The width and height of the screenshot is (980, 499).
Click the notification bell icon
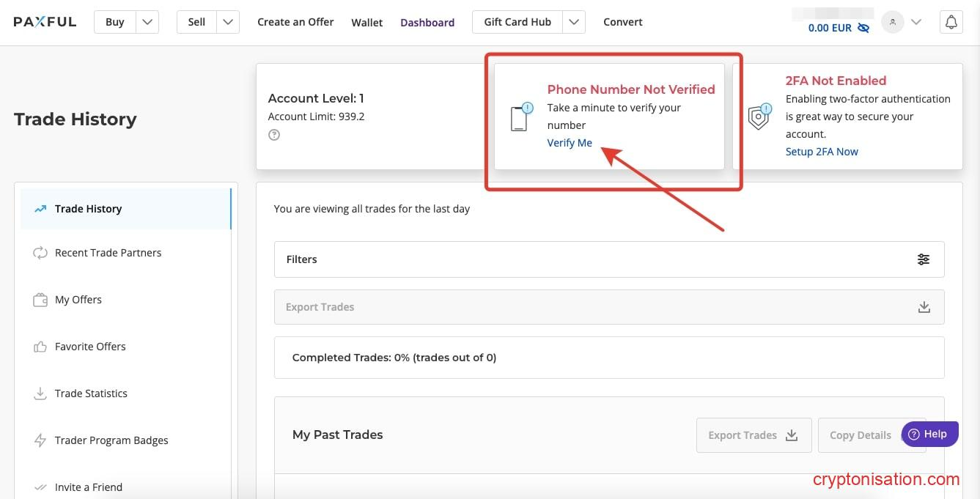click(951, 22)
